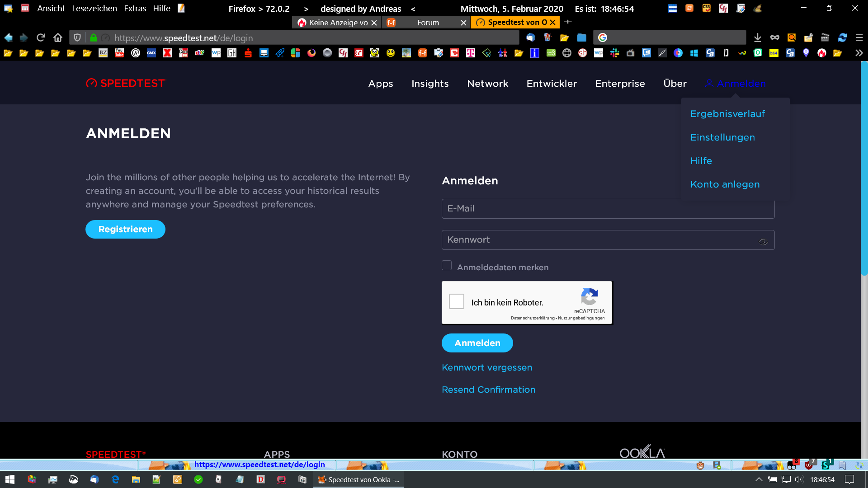Expand the system tray hidden icons
This screenshot has width=868, height=488.
759,479
